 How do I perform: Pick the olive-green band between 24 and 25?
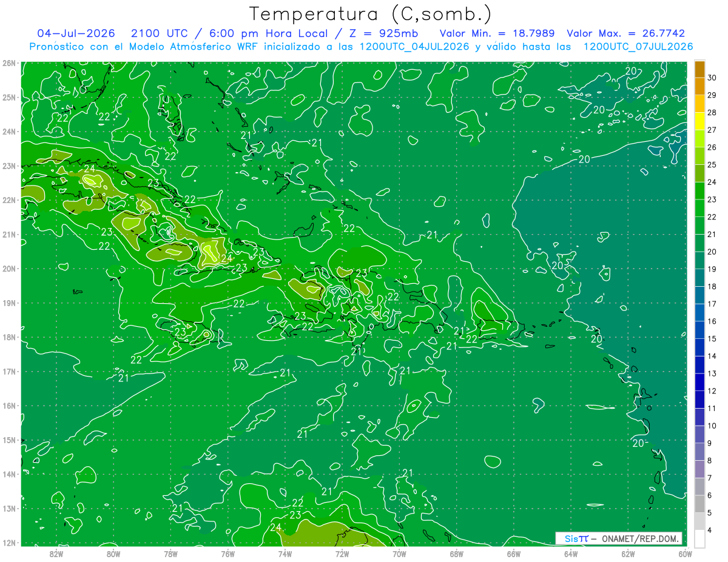(699, 173)
